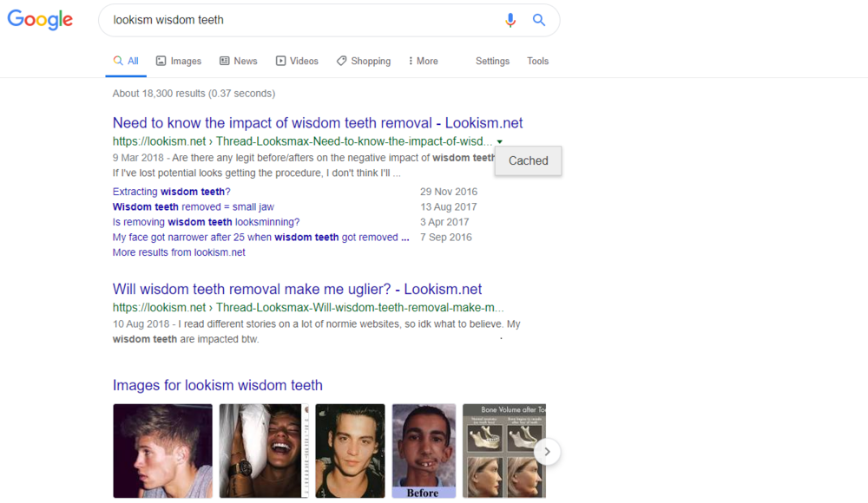
Task: Open thumbnail of dark-haired man's portrait
Action: click(x=351, y=451)
